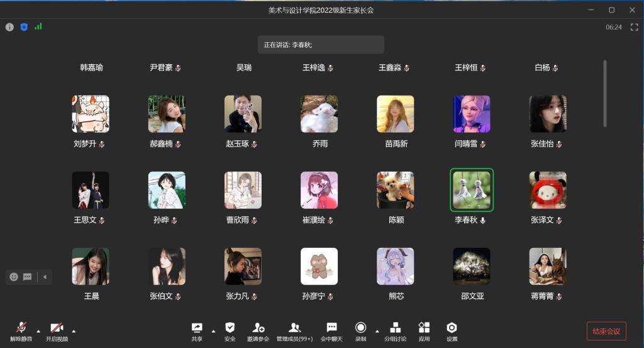Select 郝鑫楠's avatar thumbnail
644x348 pixels.
coord(167,114)
